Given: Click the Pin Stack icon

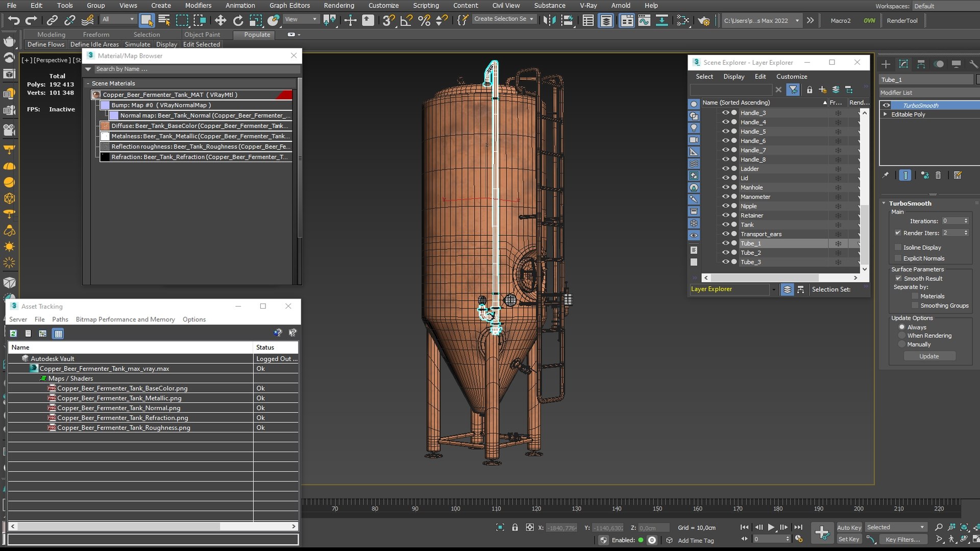Looking at the screenshot, I should [x=886, y=175].
